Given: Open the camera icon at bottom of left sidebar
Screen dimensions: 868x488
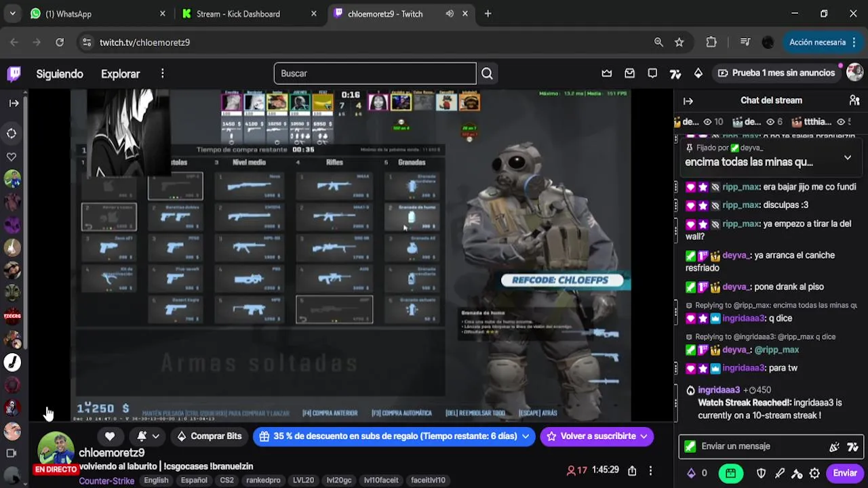Looking at the screenshot, I should pyautogui.click(x=12, y=453).
